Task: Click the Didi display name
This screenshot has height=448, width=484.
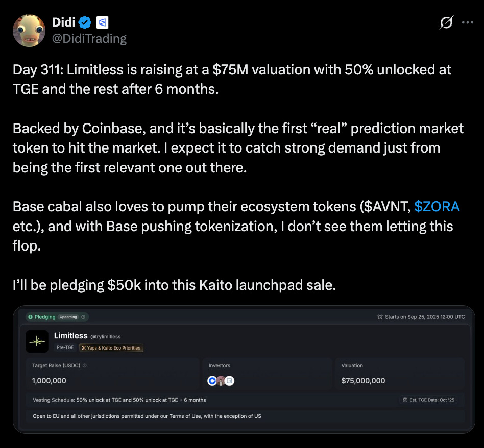Action: [63, 22]
